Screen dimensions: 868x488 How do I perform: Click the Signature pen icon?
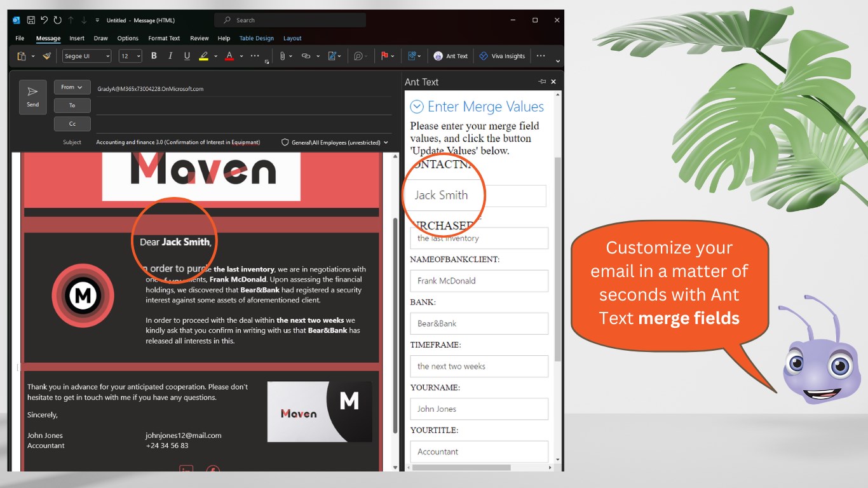coord(332,56)
